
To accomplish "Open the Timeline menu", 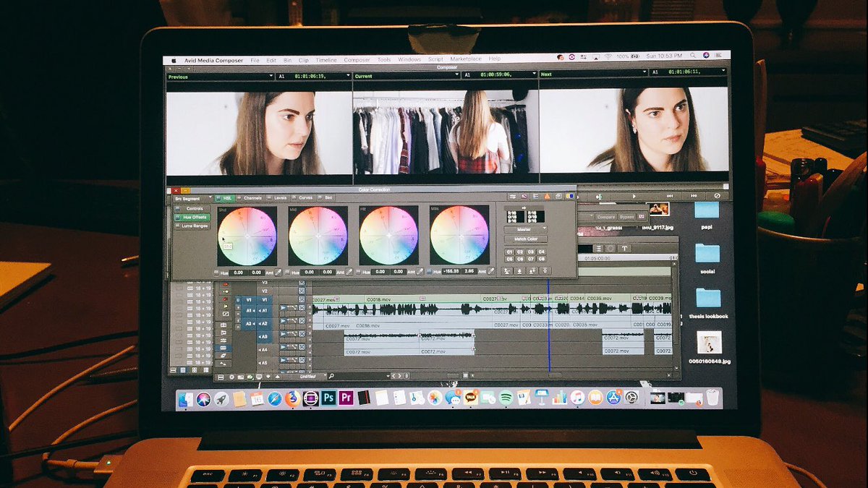I will [326, 59].
